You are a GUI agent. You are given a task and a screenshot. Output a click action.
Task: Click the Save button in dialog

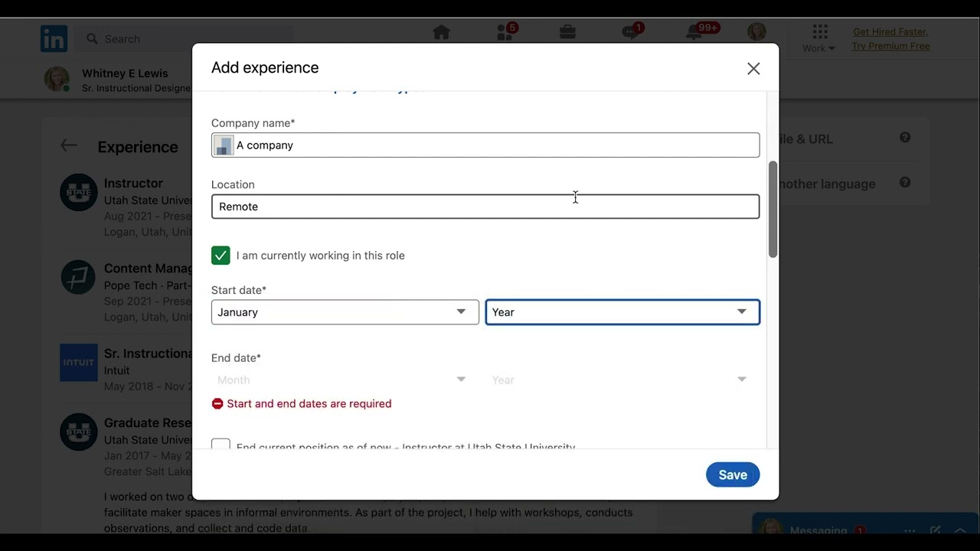tap(733, 474)
